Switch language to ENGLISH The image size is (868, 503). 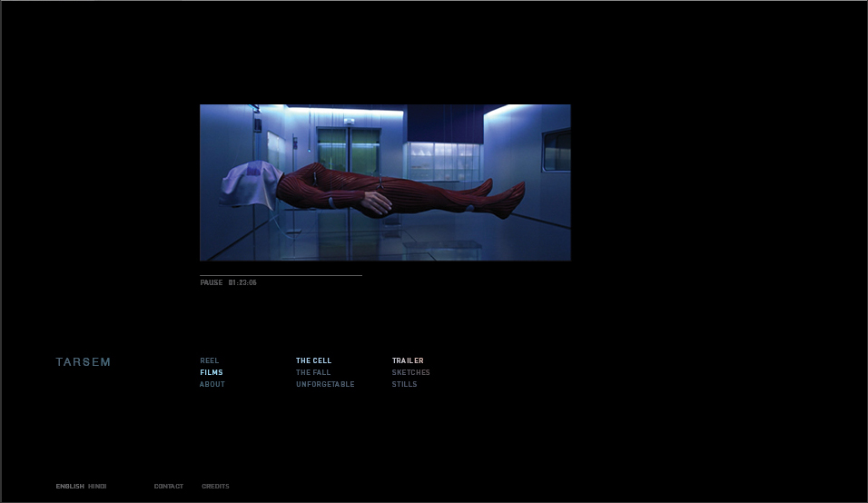point(70,487)
